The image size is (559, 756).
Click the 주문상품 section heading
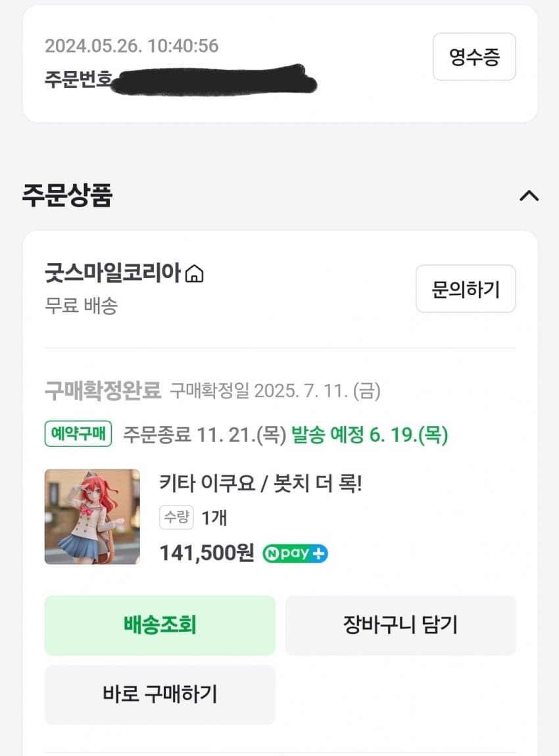tap(67, 195)
